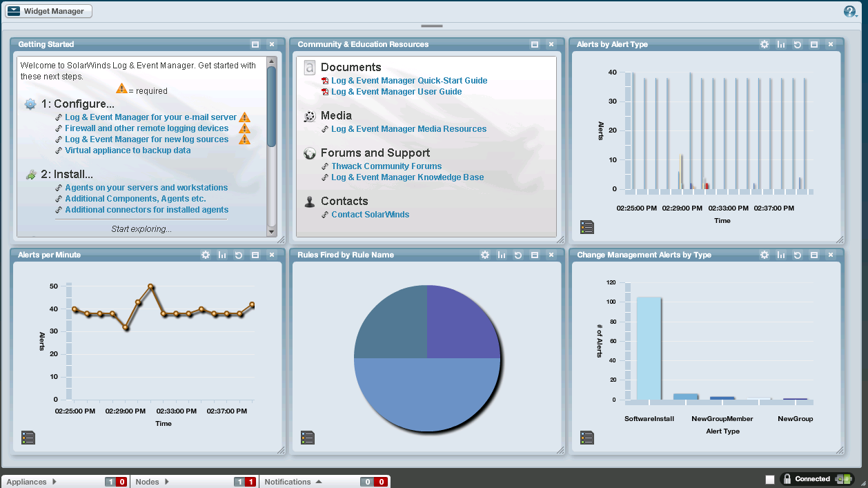Toggle the checkbox beside the Connected indicator
This screenshot has height=488, width=868.
pyautogui.click(x=770, y=480)
